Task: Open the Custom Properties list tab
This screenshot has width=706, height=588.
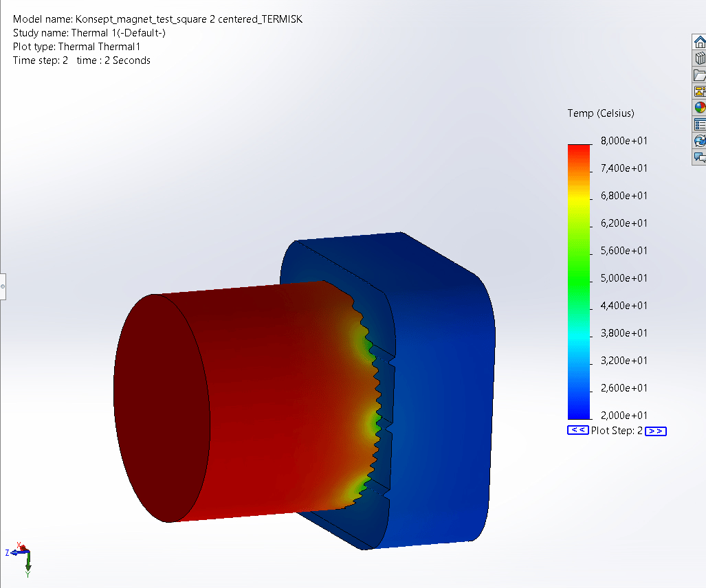Action: [x=700, y=124]
